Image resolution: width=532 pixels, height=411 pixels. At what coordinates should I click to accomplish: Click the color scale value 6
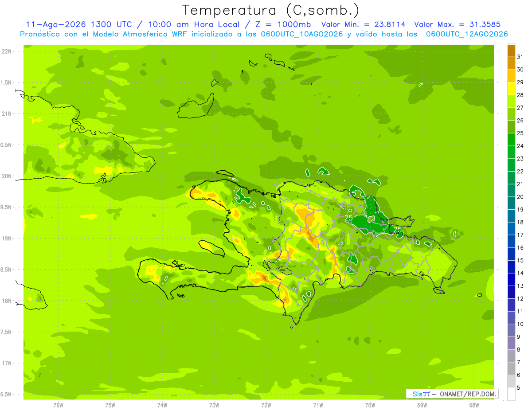click(518, 375)
